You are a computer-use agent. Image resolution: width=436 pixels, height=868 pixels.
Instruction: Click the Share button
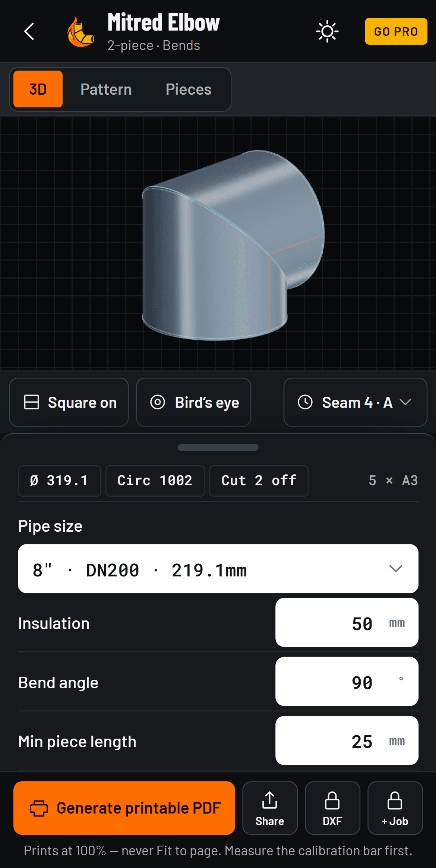(270, 808)
